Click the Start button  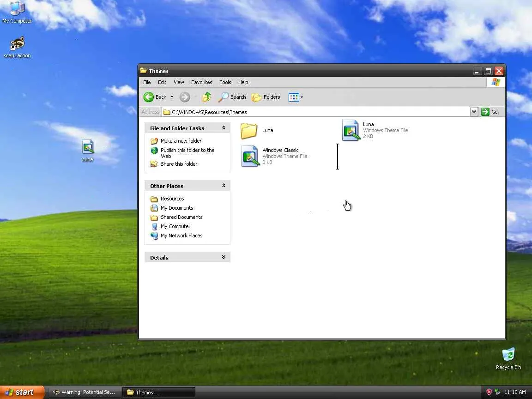[x=22, y=392]
